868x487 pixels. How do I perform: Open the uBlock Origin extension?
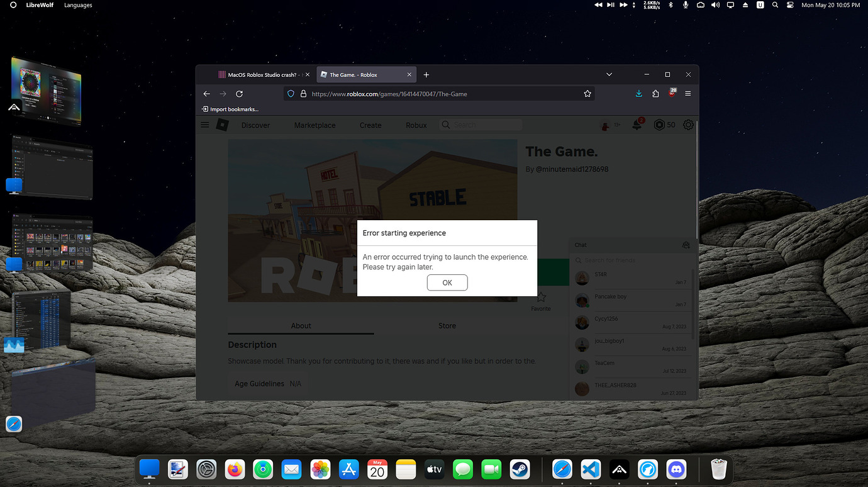pos(671,93)
